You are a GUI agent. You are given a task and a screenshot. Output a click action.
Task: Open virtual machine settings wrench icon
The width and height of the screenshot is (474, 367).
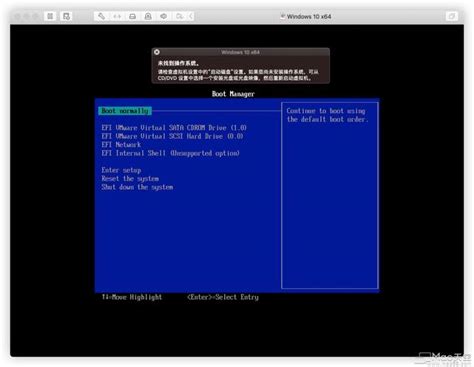101,16
